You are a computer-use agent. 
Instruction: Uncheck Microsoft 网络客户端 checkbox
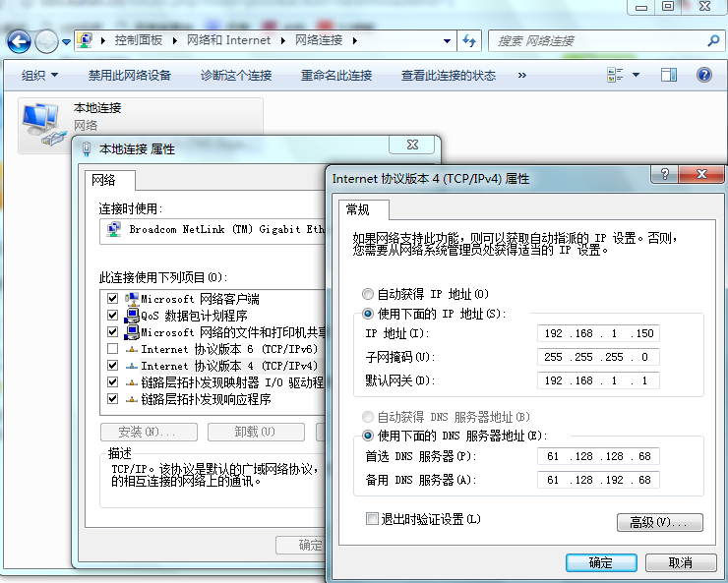coord(112,298)
